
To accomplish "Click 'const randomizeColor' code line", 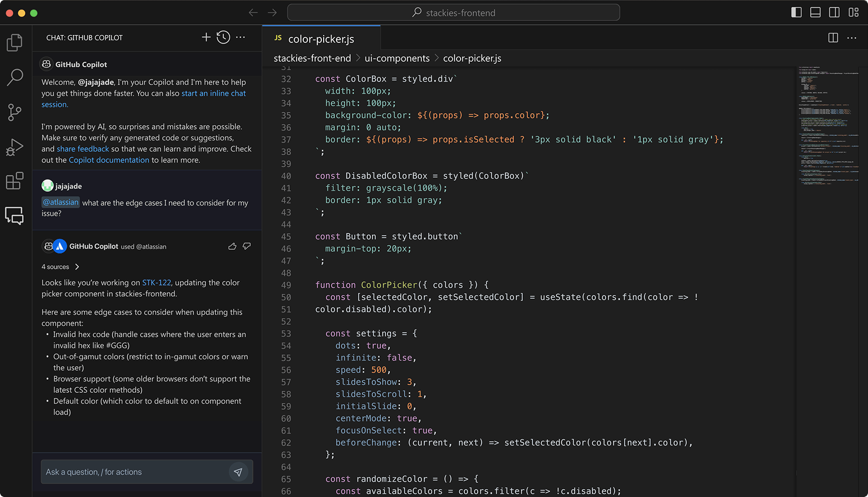I will point(402,479).
